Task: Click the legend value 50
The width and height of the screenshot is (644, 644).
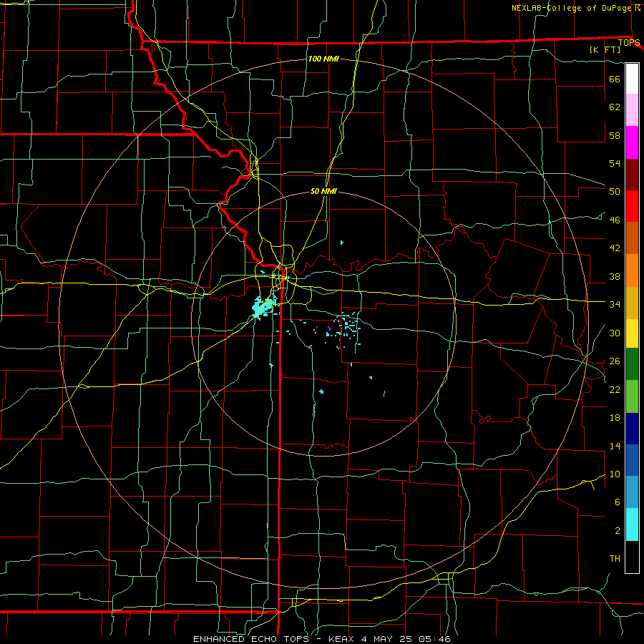Action: (x=615, y=192)
